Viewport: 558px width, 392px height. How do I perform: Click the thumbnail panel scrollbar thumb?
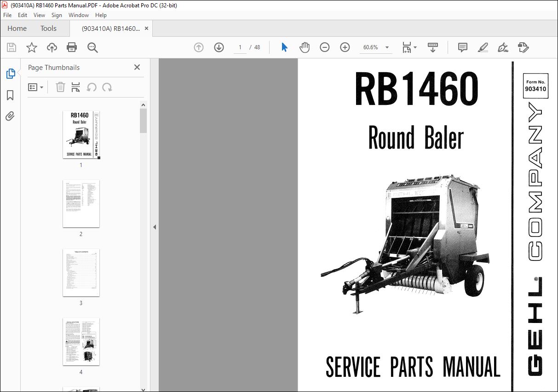point(143,121)
